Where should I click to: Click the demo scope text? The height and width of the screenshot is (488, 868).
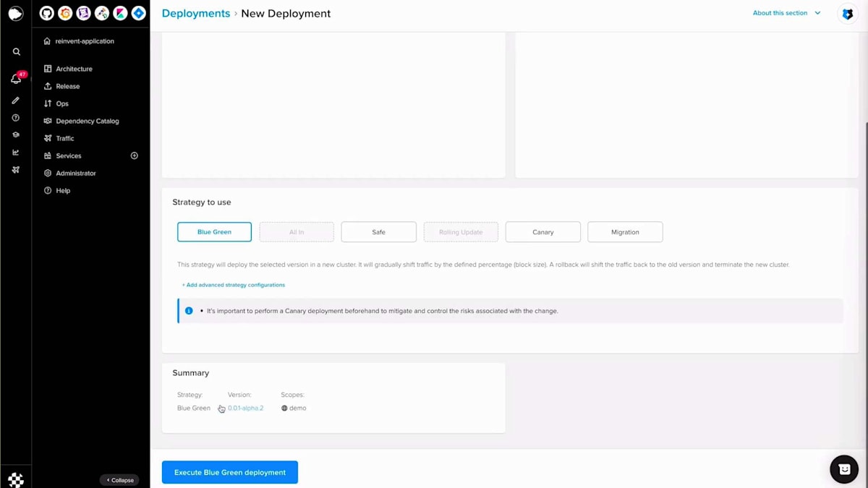click(x=298, y=408)
